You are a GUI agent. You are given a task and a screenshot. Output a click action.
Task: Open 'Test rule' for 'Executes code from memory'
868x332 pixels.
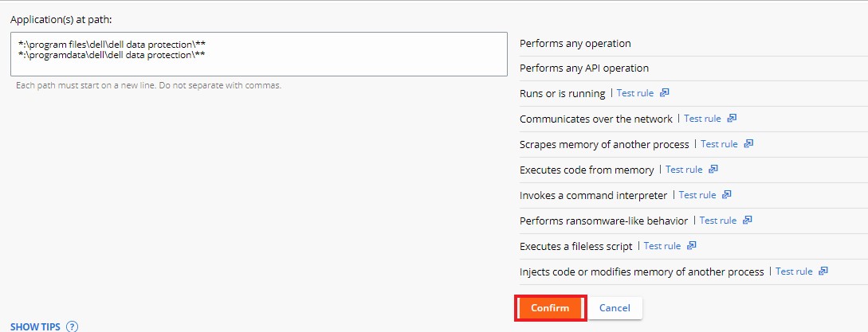(x=684, y=170)
